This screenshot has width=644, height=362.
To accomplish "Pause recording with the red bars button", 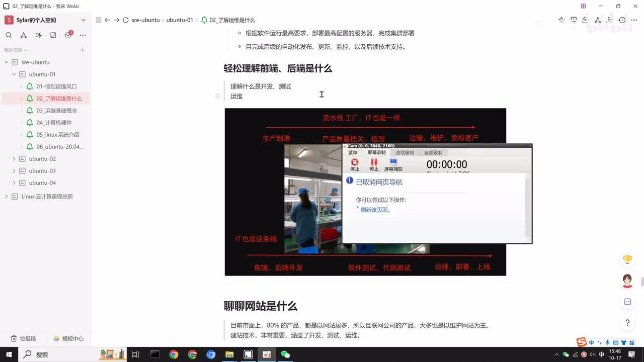I will pyautogui.click(x=374, y=165).
